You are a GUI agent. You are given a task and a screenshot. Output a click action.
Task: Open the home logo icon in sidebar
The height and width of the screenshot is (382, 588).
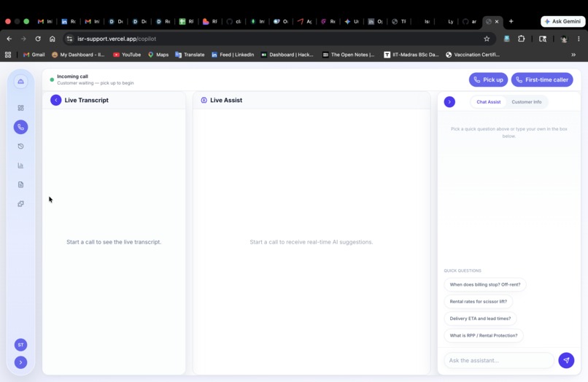coord(20,82)
